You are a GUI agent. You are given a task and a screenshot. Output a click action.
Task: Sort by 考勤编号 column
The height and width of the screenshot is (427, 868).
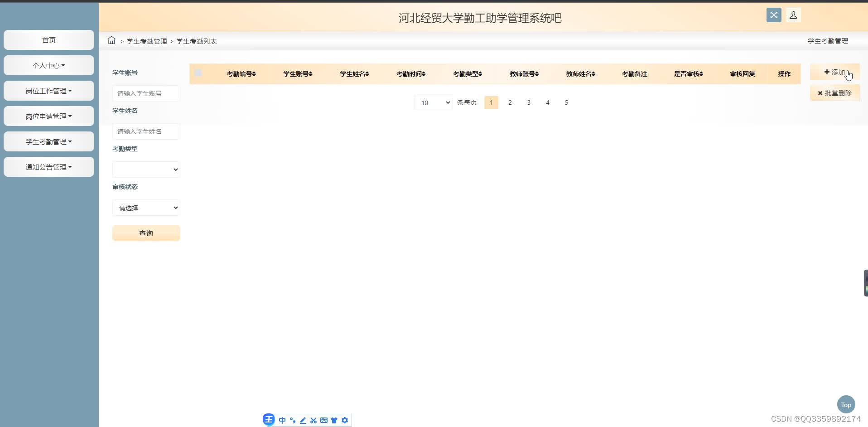point(241,74)
